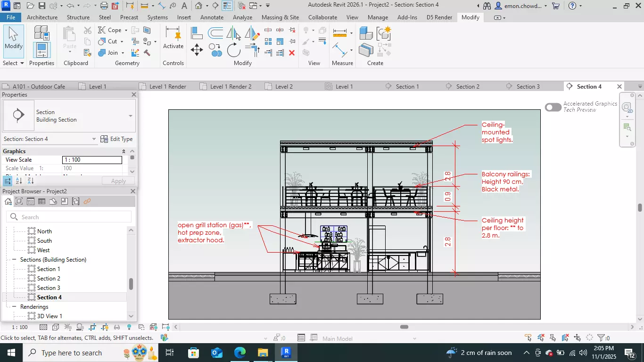
Task: Select the Align tool
Action: tap(197, 33)
